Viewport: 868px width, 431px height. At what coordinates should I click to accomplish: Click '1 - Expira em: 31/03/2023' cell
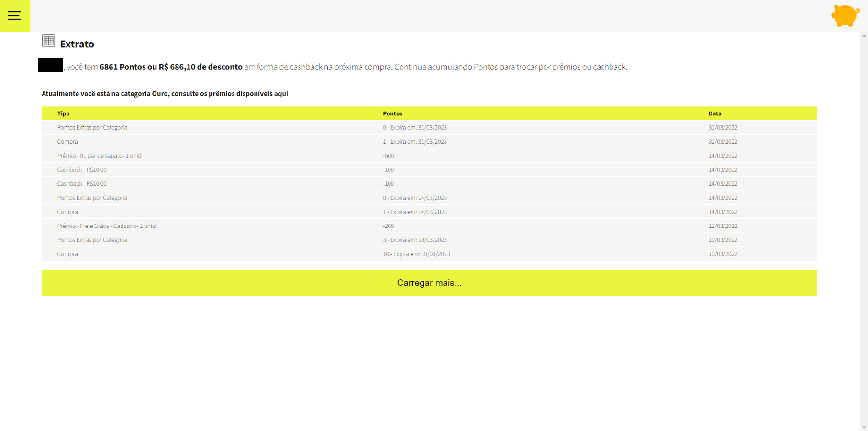point(415,142)
